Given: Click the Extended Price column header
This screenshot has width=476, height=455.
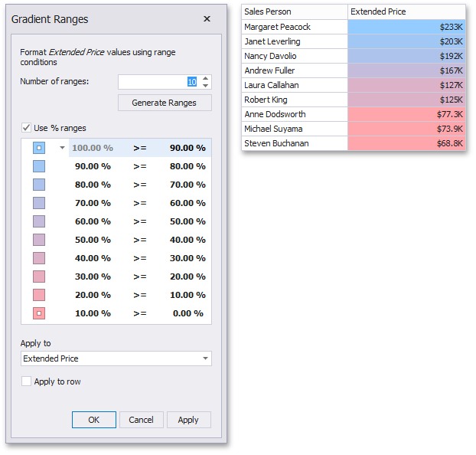Looking at the screenshot, I should (406, 12).
